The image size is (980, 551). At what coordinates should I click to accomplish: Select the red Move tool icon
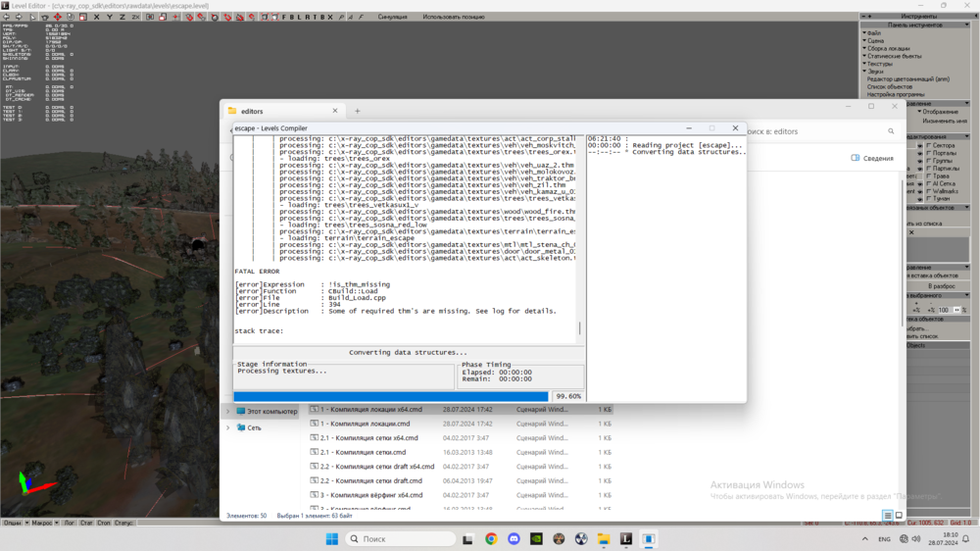(x=58, y=17)
